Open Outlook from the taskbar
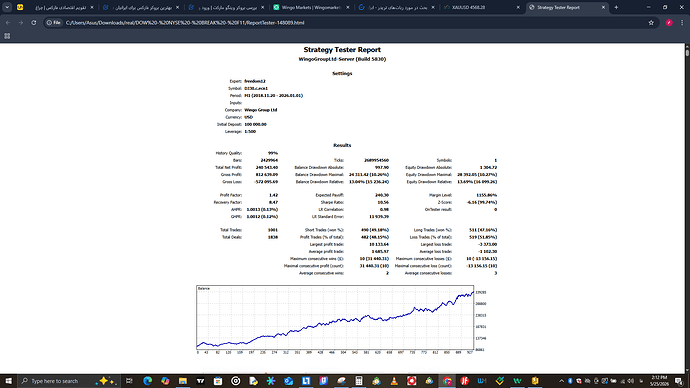Viewport: 690px width, 388px height. pos(288,381)
